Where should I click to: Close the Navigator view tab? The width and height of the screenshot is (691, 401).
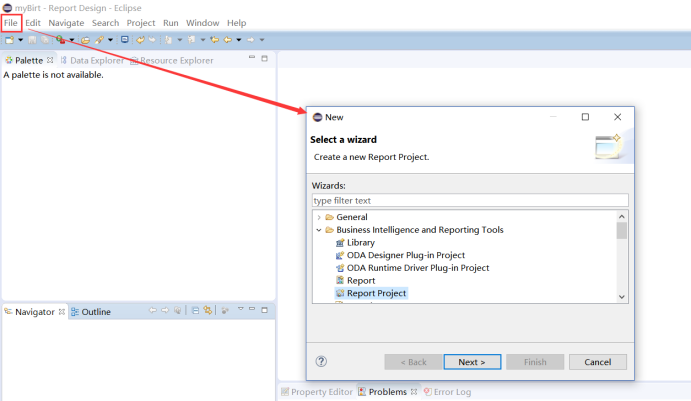(62, 312)
